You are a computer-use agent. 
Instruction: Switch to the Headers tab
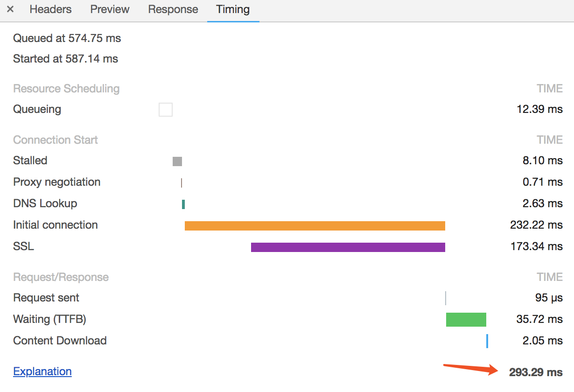click(x=50, y=9)
